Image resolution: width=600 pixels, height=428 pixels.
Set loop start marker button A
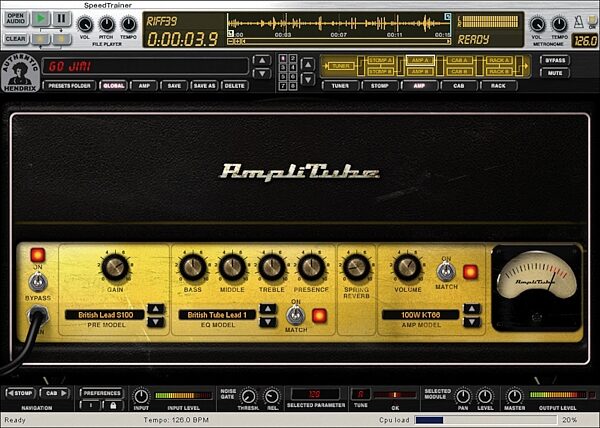tap(41, 39)
